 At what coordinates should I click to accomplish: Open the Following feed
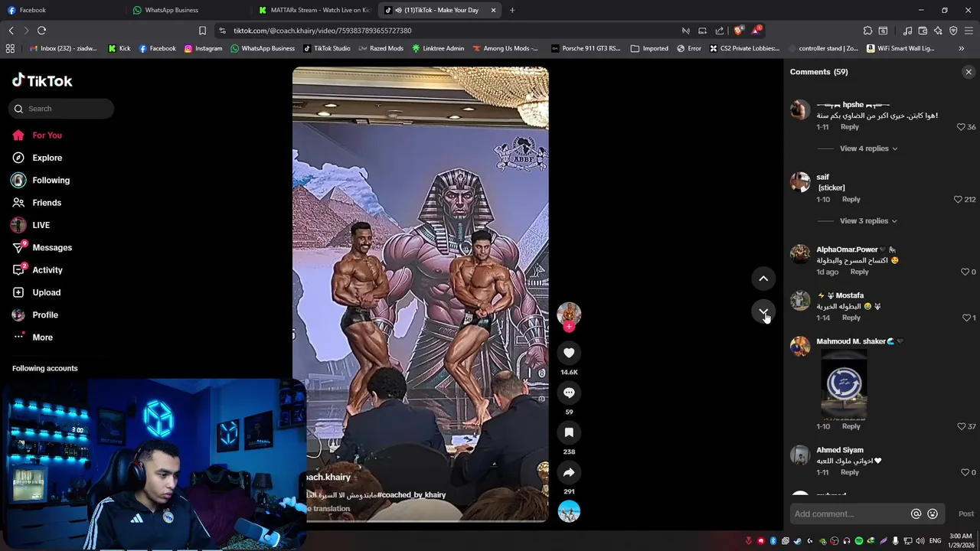(x=51, y=181)
